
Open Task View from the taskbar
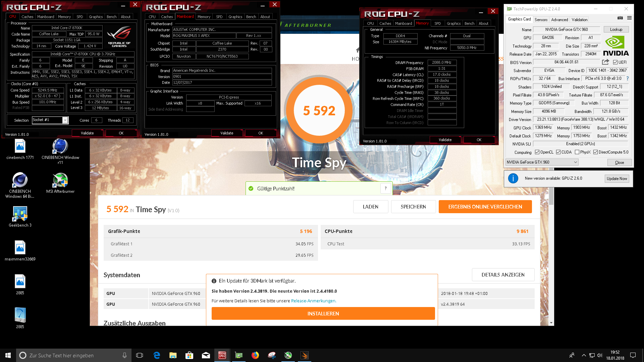pyautogui.click(x=140, y=355)
